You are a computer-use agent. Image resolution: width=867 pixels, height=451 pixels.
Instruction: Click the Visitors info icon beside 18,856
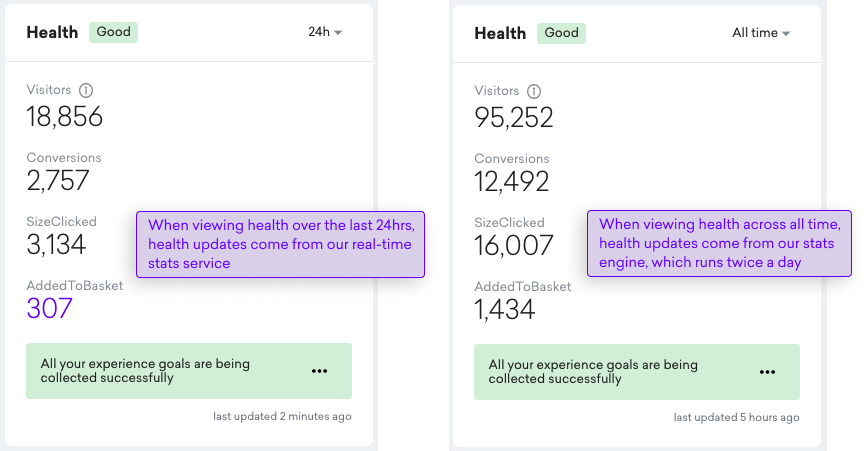pyautogui.click(x=86, y=90)
